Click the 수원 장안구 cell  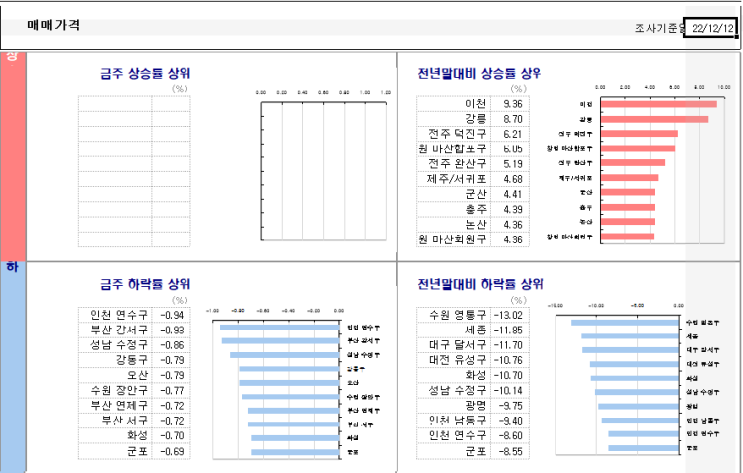pos(115,391)
